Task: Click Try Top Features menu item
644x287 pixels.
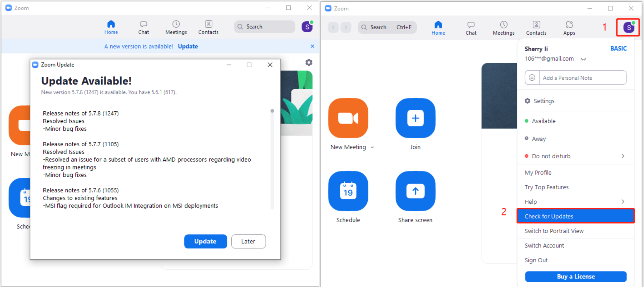Action: [x=576, y=187]
